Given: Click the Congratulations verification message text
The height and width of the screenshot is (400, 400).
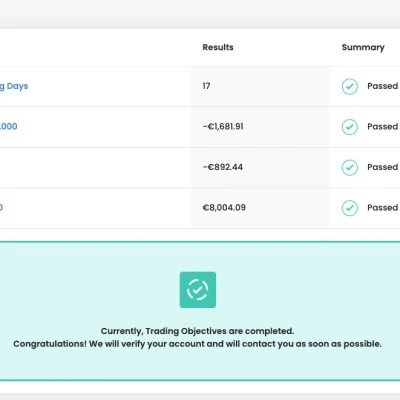Looking at the screenshot, I should (198, 344).
